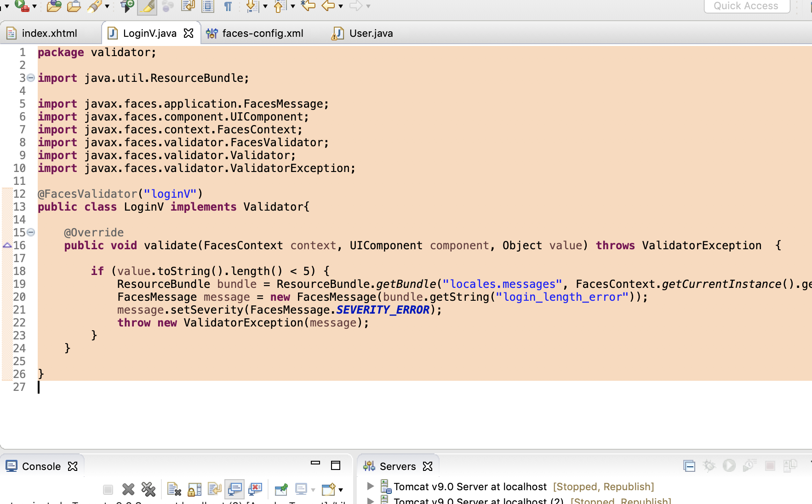This screenshot has width=812, height=504.
Task: Click Remove All Terminated Launches icon
Action: click(149, 489)
